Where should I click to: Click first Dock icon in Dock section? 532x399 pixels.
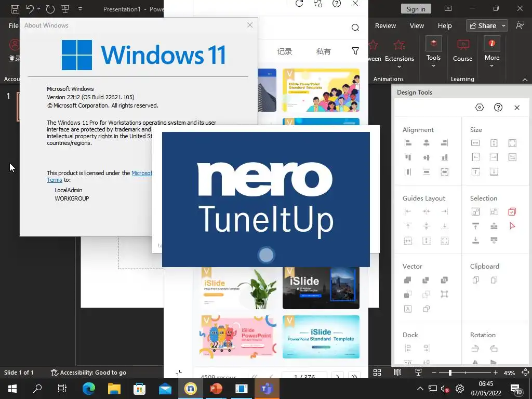(x=408, y=348)
